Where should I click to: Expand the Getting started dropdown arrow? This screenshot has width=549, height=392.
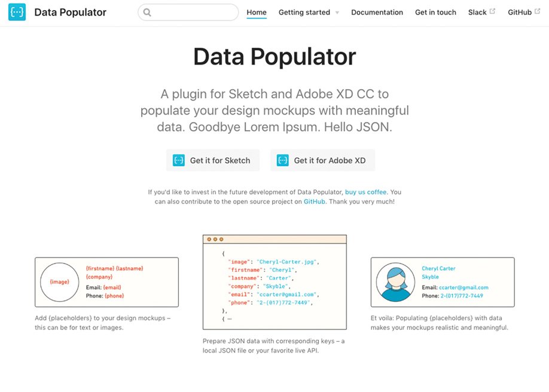pyautogui.click(x=337, y=13)
